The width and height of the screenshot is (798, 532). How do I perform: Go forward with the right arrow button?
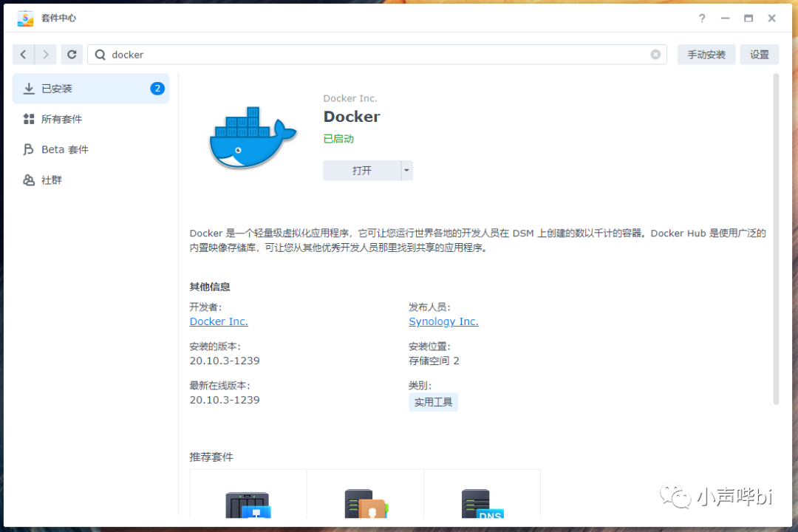(46, 55)
